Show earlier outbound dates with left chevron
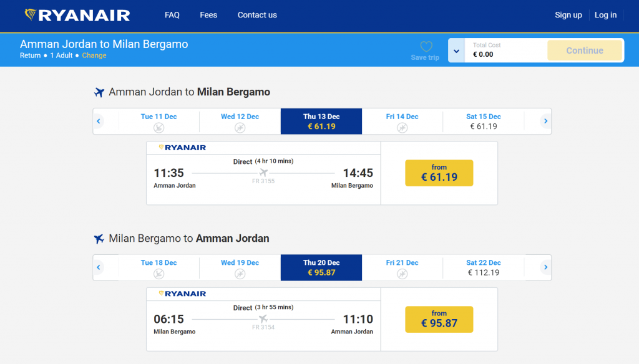The image size is (639, 364). tap(99, 122)
